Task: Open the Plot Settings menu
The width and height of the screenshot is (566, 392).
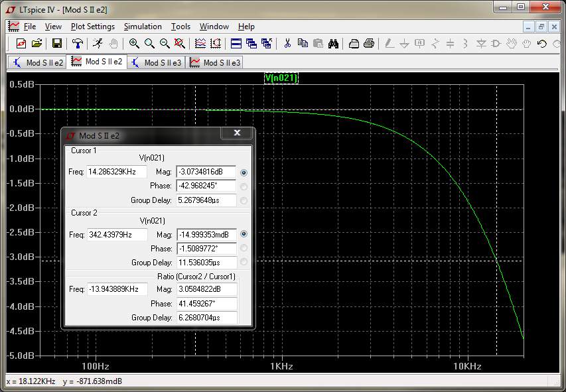Action: click(x=93, y=27)
